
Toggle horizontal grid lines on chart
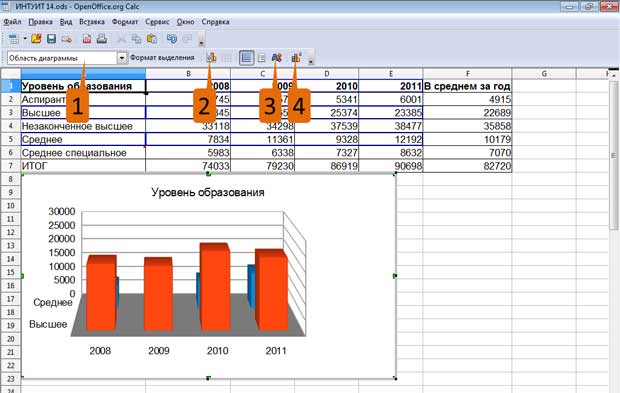tap(246, 58)
